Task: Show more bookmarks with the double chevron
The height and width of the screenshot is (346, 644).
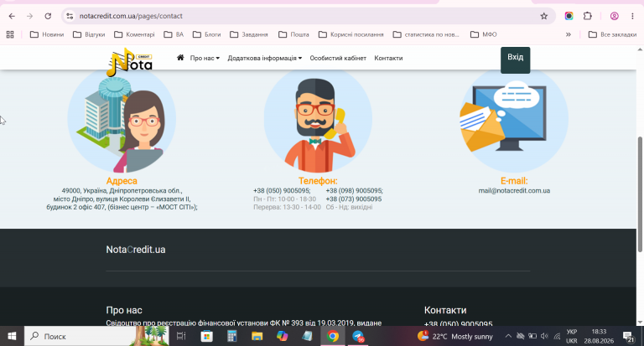Action: pyautogui.click(x=569, y=34)
